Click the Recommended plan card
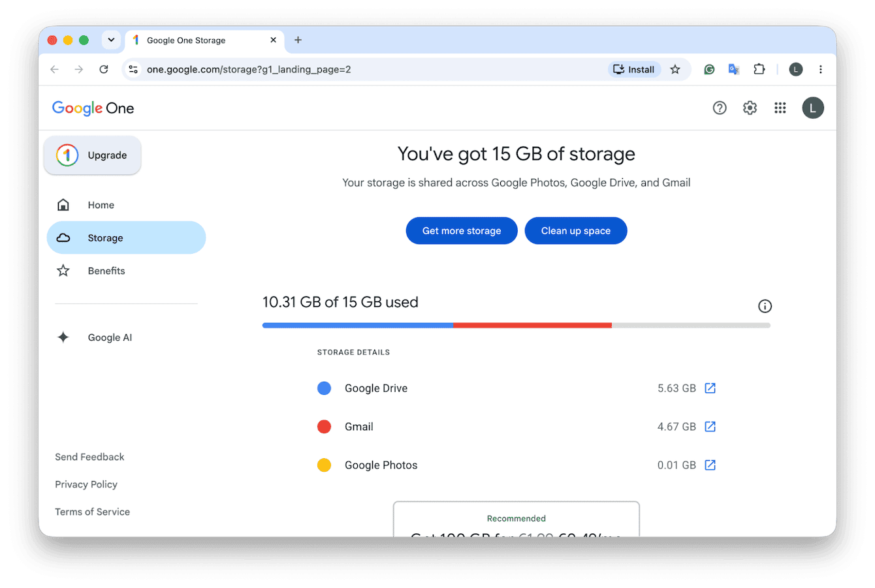The width and height of the screenshot is (875, 588). 517,519
